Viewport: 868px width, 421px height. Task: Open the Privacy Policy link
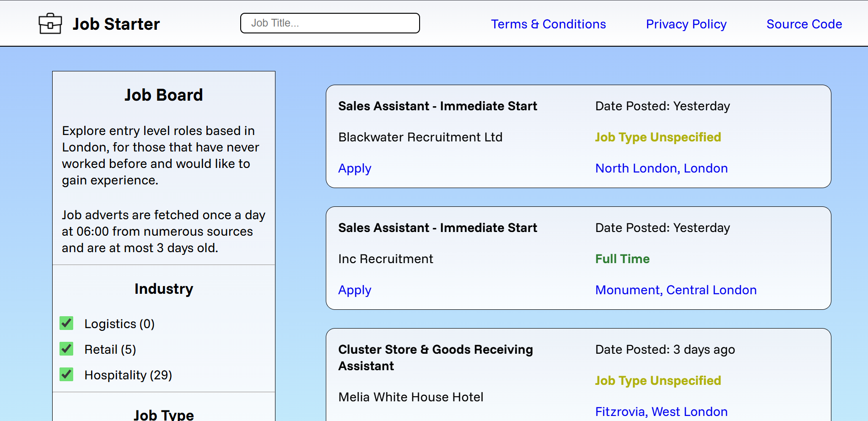click(x=686, y=24)
